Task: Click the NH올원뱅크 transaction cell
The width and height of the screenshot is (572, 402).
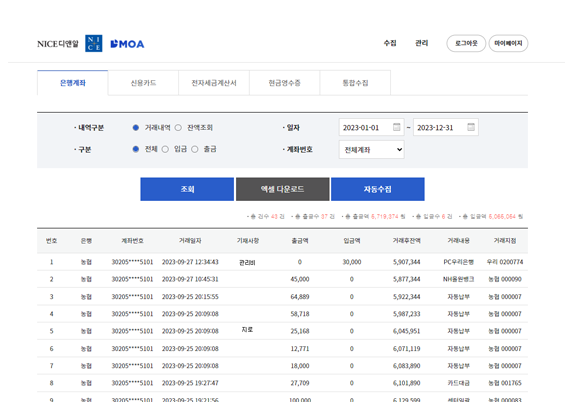Action: [459, 279]
